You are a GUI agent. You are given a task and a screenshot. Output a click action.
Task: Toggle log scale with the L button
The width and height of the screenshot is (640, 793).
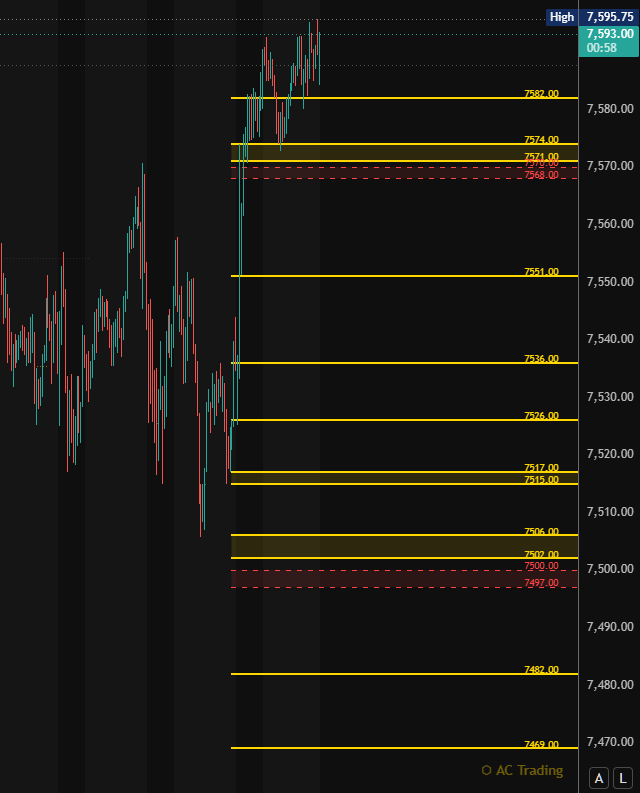[x=623, y=778]
